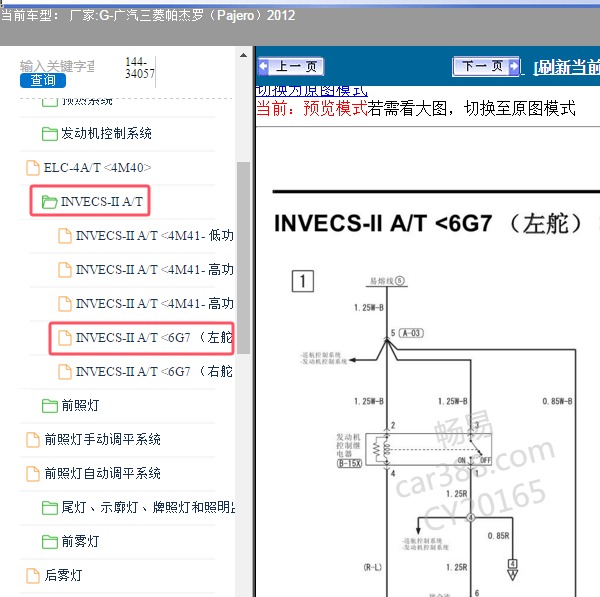Click the sidebar scroll-up arrow
This screenshot has height=597, width=600.
tap(243, 55)
